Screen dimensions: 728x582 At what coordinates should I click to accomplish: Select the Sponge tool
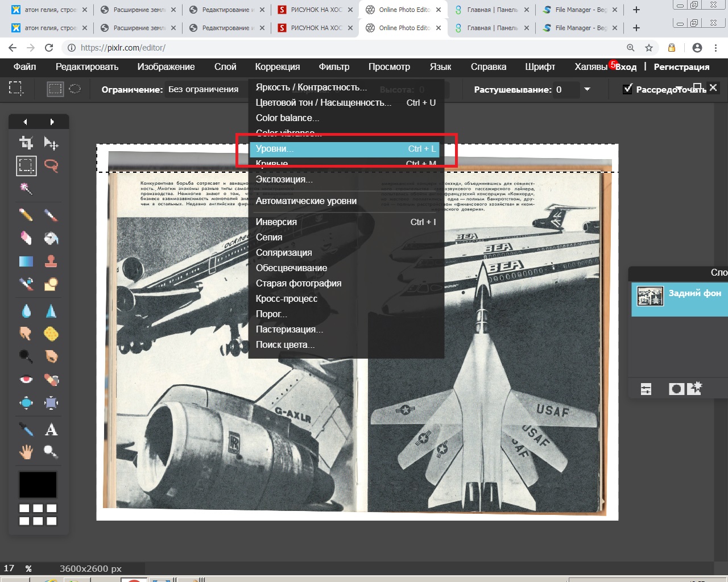[x=51, y=334]
